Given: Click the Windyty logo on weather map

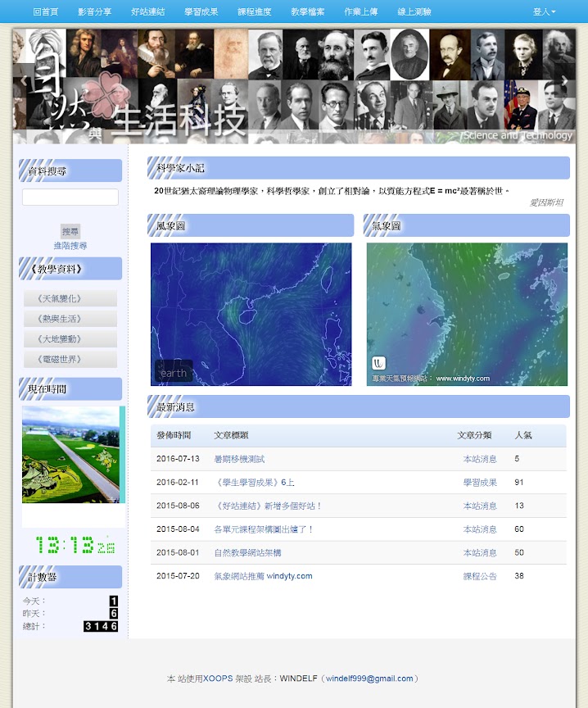Looking at the screenshot, I should [378, 363].
